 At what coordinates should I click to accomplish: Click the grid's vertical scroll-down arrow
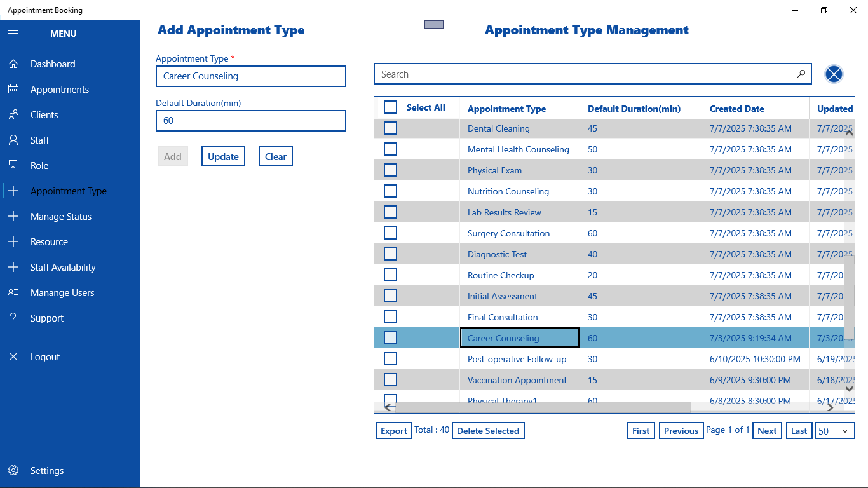pos(849,388)
